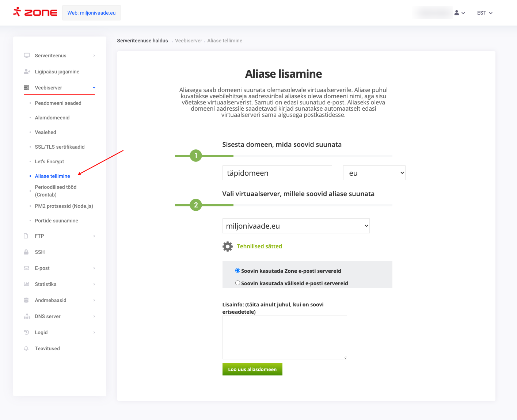
Task: Open the user account profile icon
Action: [x=457, y=13]
